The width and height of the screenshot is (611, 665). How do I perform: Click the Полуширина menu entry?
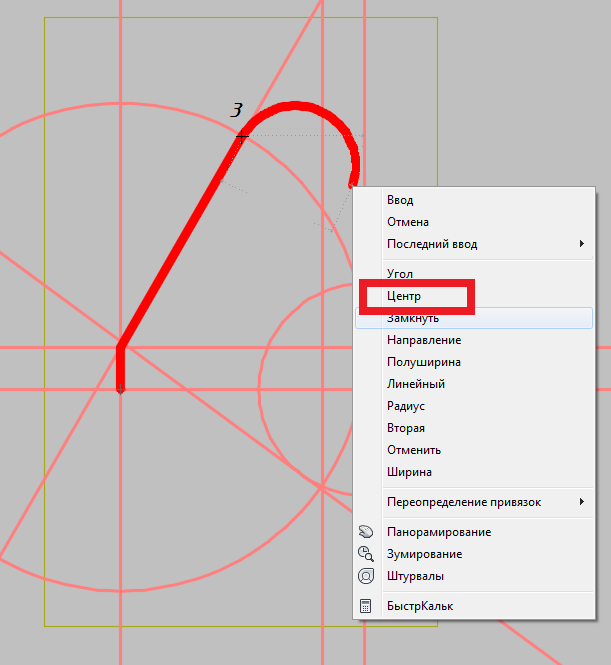click(x=424, y=362)
